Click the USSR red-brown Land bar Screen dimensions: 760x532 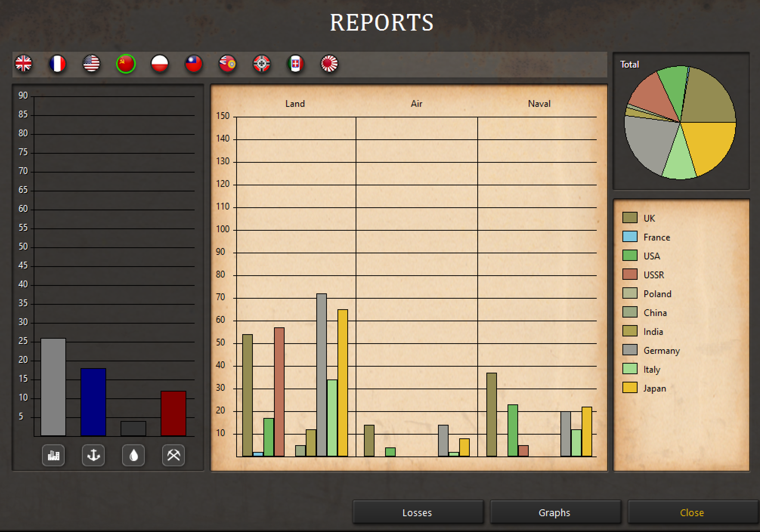click(279, 392)
